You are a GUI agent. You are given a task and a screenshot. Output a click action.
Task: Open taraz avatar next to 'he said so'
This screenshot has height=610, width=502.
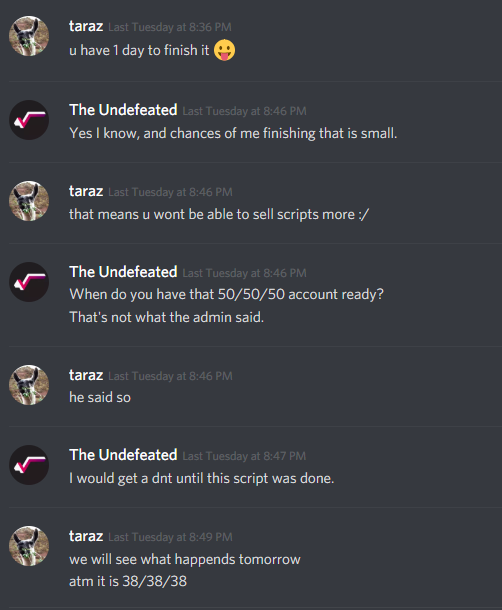[29, 385]
